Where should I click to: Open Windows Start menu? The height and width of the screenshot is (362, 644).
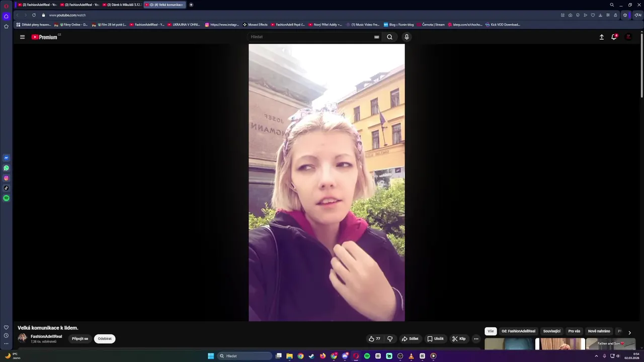211,356
